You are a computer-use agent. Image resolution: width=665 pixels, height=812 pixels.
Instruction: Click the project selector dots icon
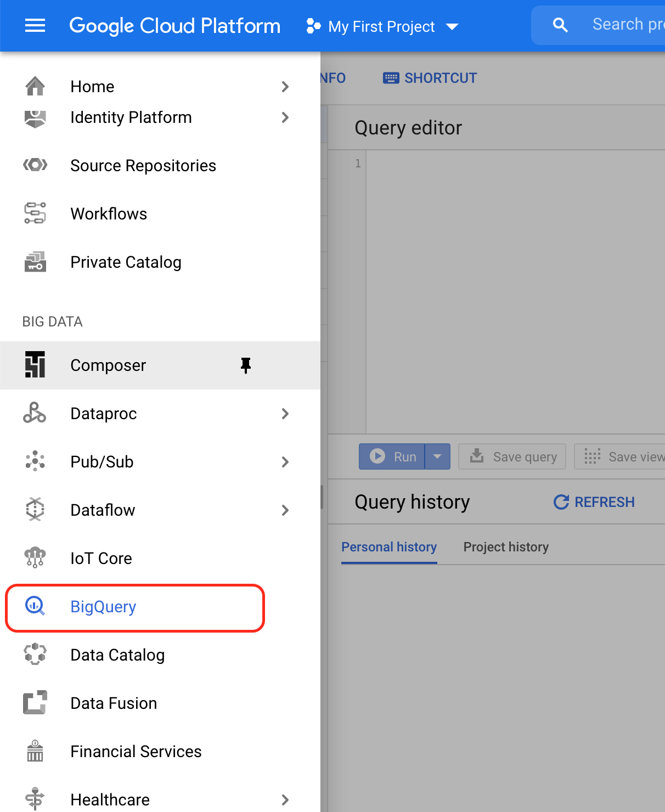pyautogui.click(x=313, y=26)
